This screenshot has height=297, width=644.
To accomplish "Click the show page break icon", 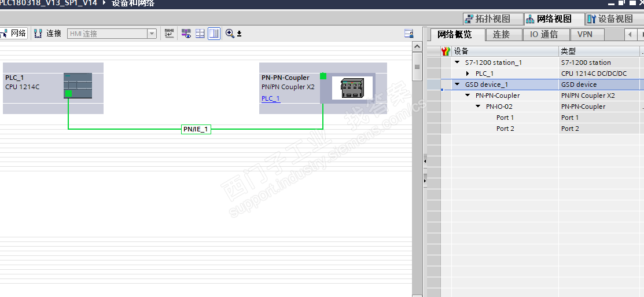I will coord(200,33).
